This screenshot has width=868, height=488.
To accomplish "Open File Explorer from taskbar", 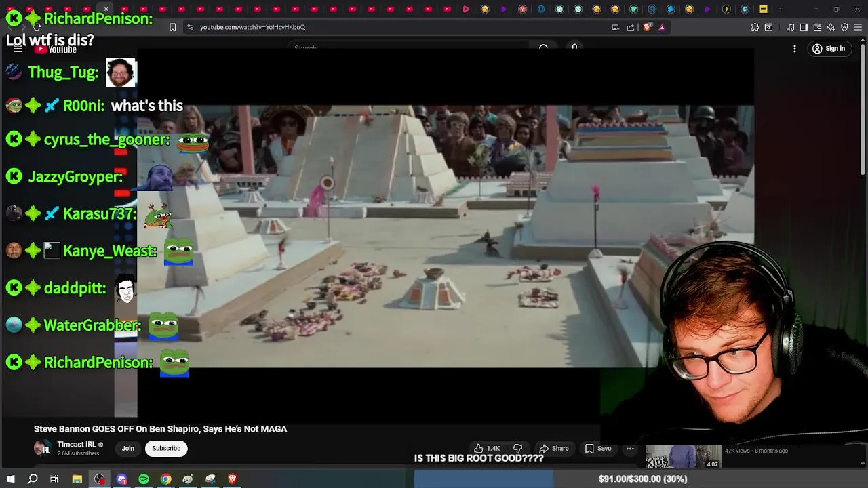I will (77, 479).
